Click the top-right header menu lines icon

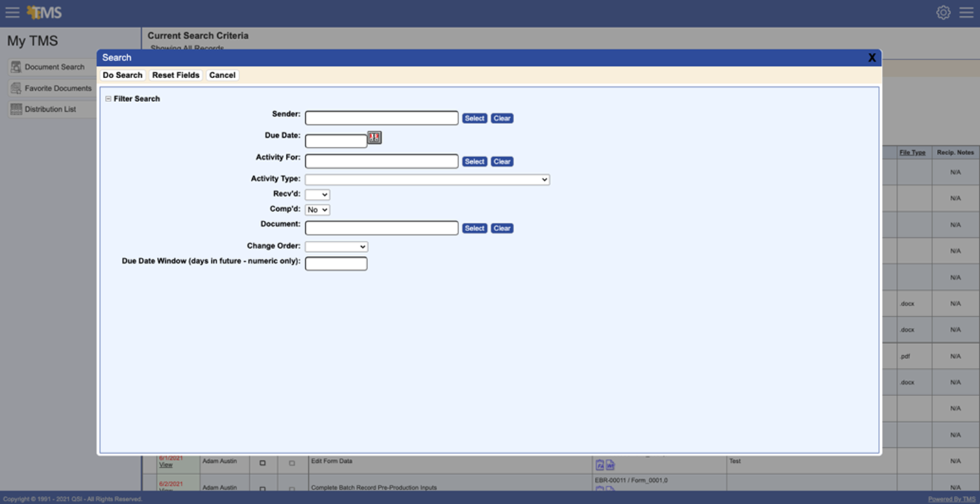click(966, 12)
